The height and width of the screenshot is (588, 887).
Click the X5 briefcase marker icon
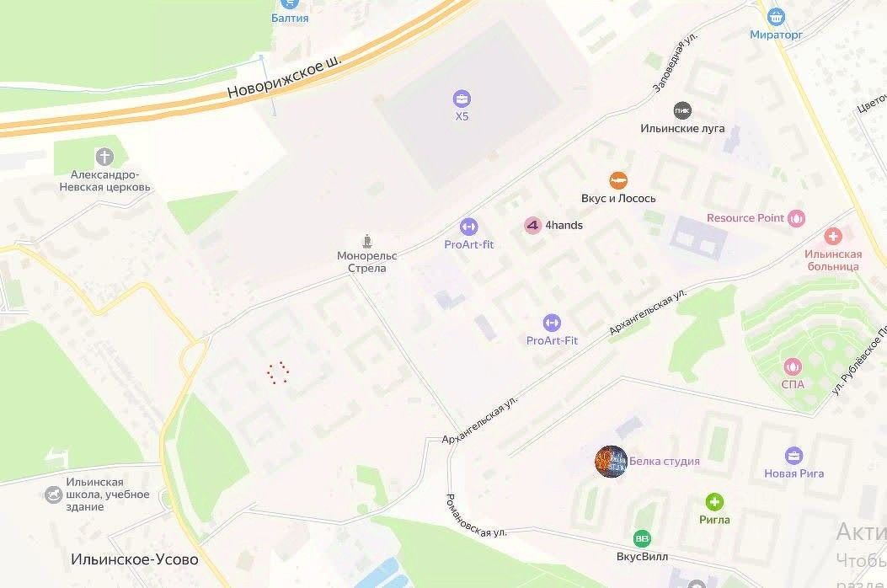coord(462,99)
